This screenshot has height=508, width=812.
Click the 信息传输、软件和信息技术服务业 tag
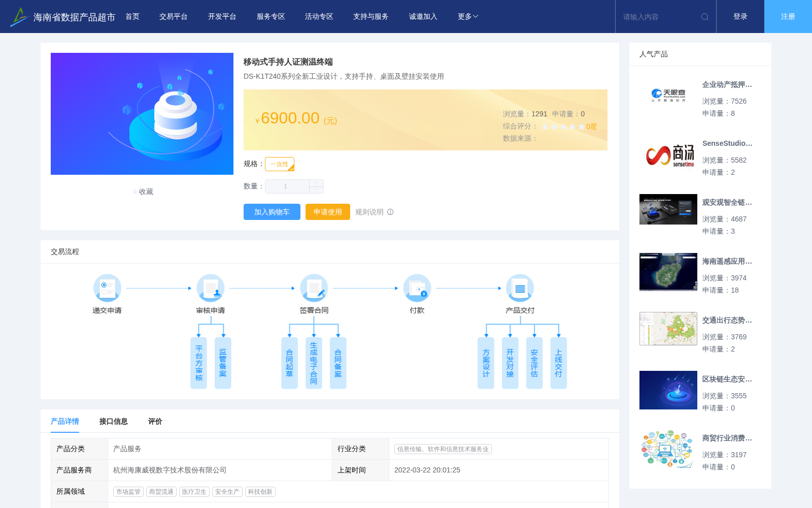(x=443, y=449)
